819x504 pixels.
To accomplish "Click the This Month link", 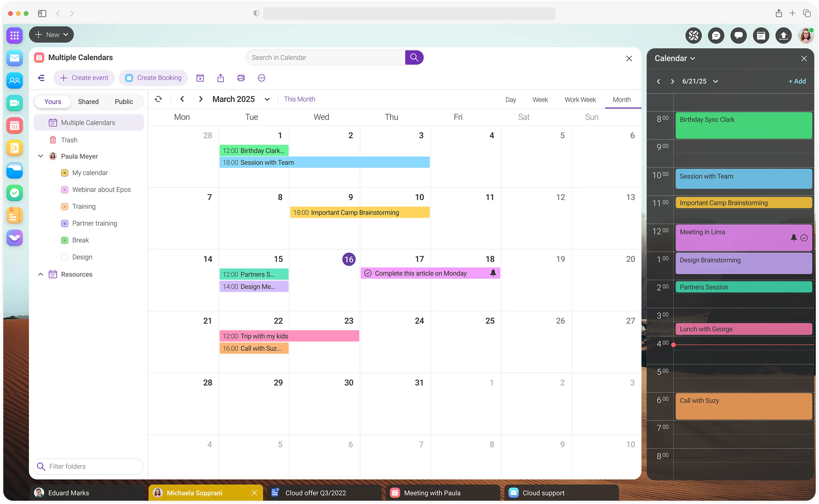I will [299, 99].
